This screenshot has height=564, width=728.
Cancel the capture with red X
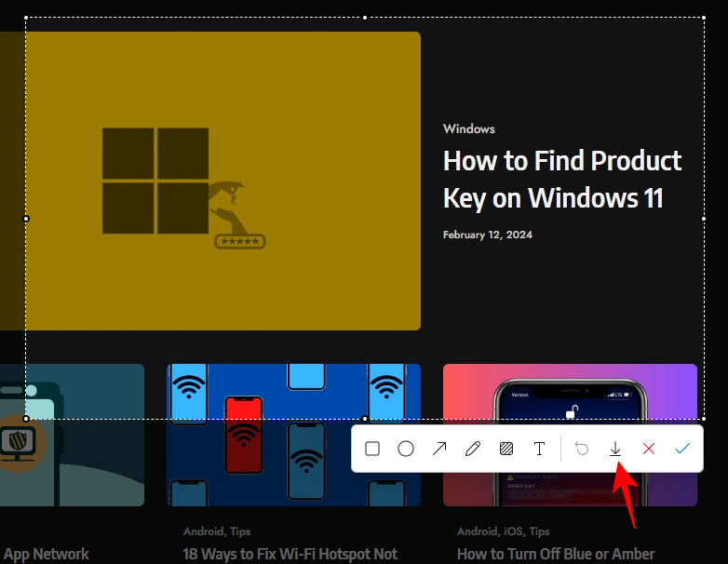coord(649,449)
